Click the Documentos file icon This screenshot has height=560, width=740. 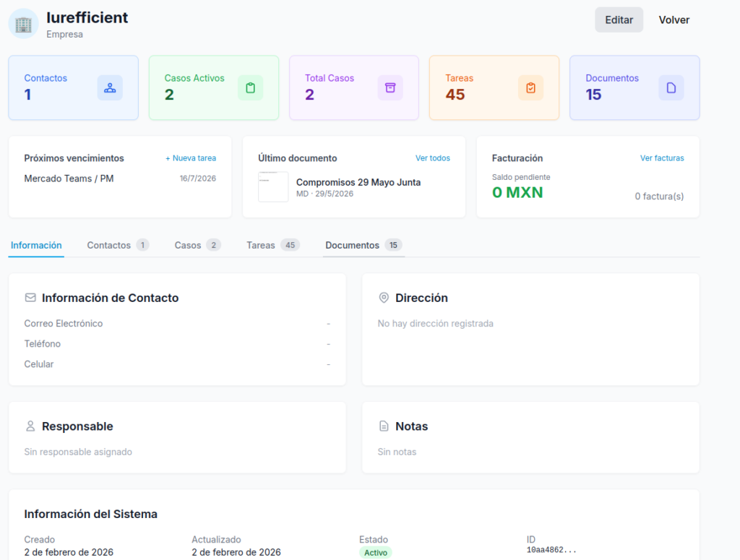671,87
